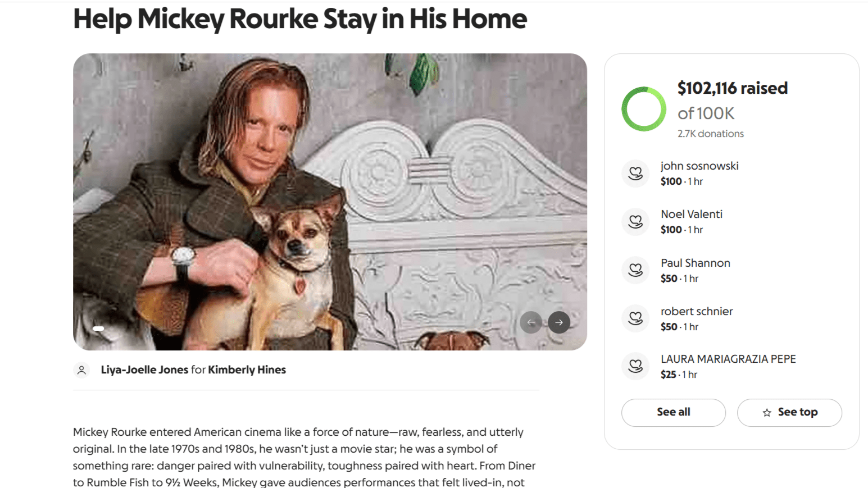Expand the full donations list via See all
The image size is (868, 488).
(x=673, y=412)
